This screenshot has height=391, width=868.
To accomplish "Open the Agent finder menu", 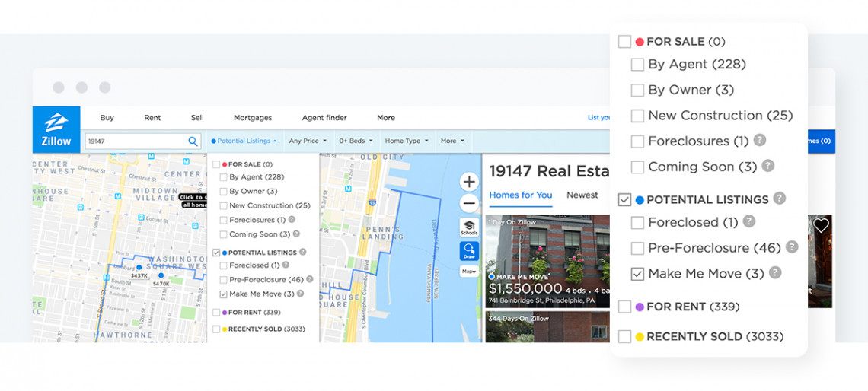I will [324, 118].
